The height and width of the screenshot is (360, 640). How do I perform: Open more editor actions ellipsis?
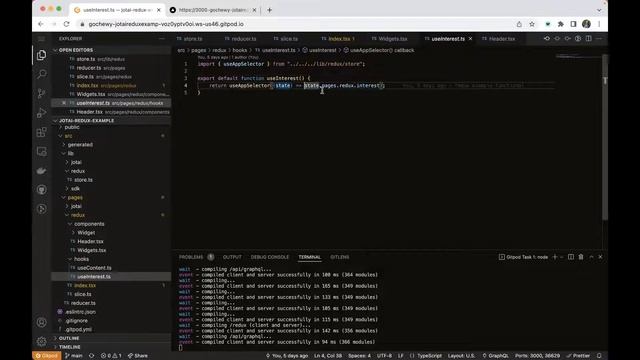click(x=599, y=38)
